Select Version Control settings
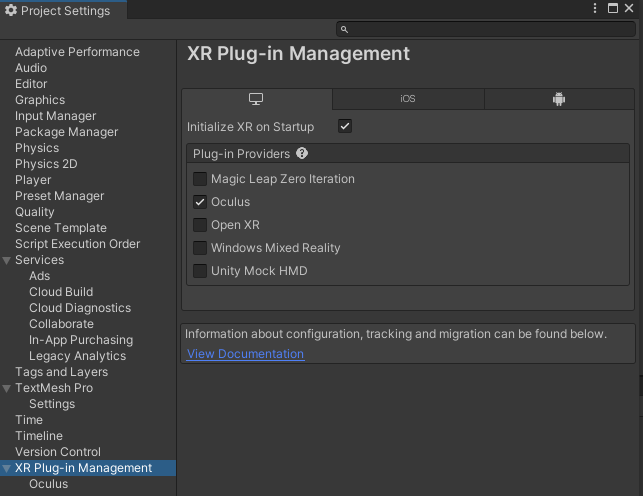This screenshot has height=496, width=643. (58, 451)
